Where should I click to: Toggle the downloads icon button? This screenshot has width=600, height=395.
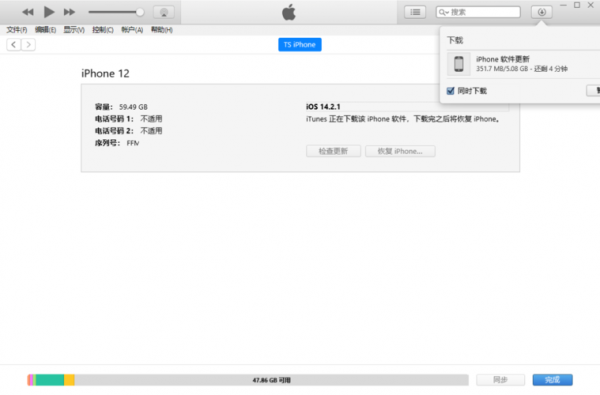541,12
